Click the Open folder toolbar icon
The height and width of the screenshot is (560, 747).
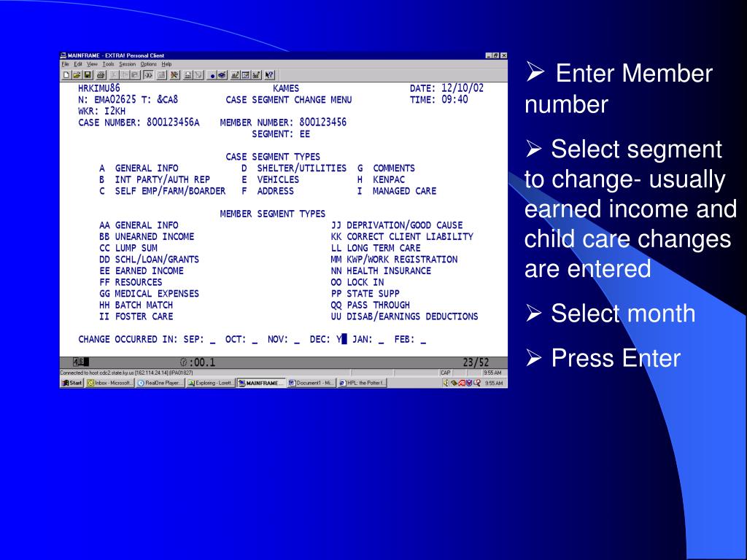point(77,75)
